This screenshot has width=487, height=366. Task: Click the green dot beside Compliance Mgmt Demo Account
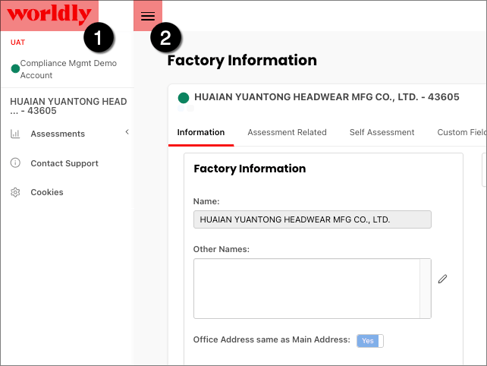click(15, 69)
